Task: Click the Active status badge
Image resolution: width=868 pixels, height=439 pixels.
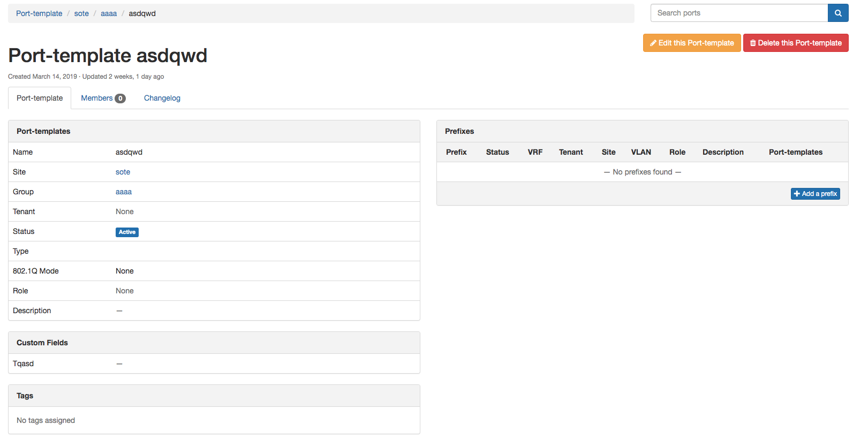Action: 127,232
